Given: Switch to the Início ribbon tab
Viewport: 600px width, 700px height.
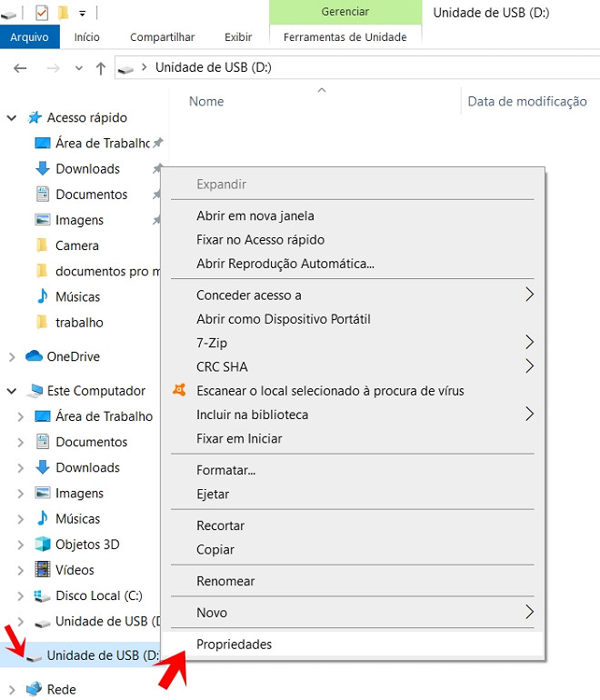Looking at the screenshot, I should [86, 36].
